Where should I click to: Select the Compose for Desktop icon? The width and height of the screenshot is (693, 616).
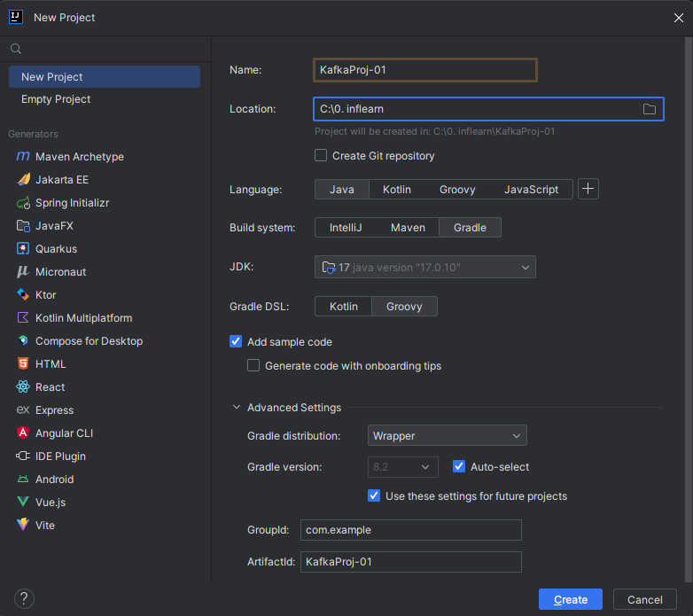23,340
